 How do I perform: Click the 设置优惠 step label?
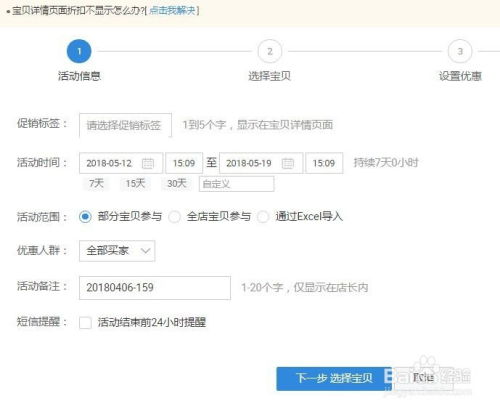click(x=460, y=76)
